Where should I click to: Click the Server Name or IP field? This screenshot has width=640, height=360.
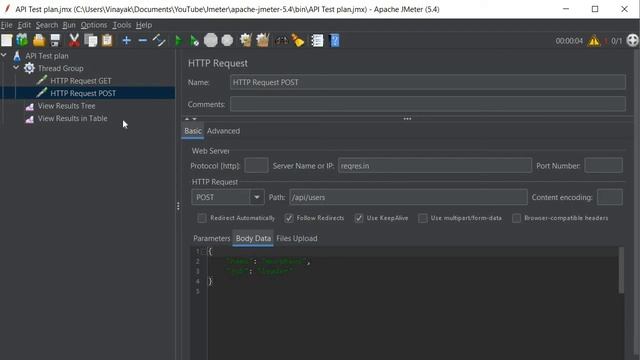(435, 166)
